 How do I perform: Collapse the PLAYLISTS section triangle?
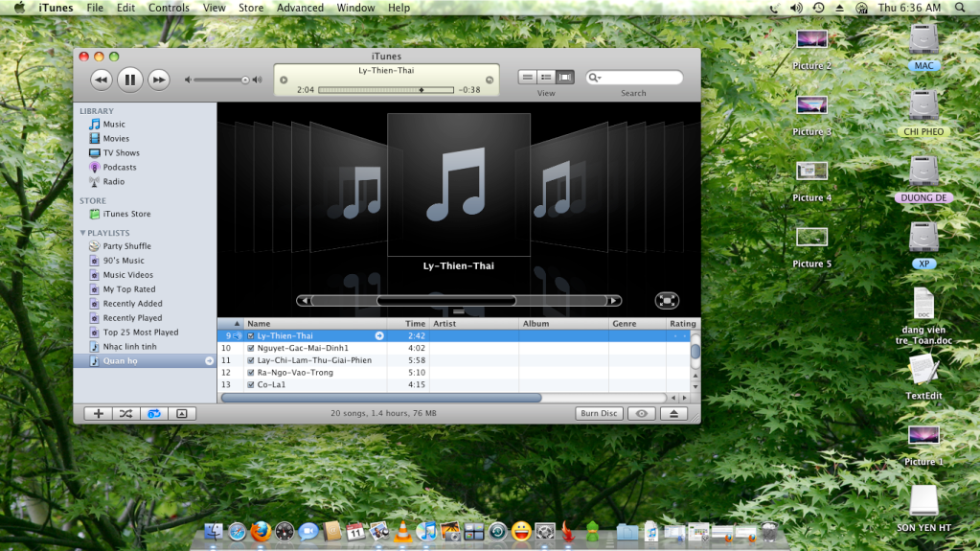82,233
